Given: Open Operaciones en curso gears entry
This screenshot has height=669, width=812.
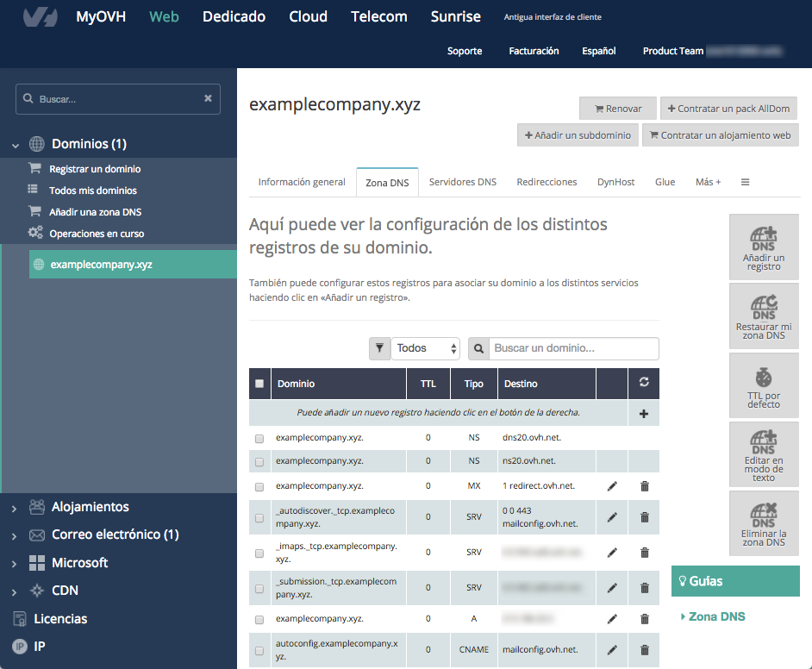Looking at the screenshot, I should (97, 234).
